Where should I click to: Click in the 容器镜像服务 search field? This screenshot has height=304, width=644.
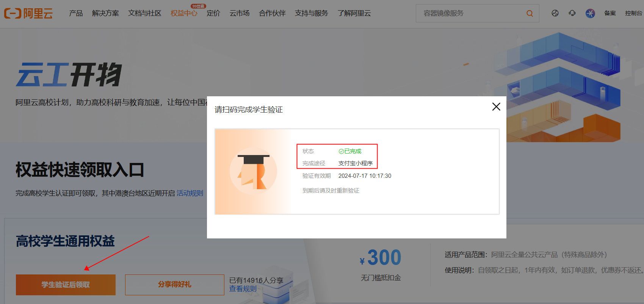[470, 13]
